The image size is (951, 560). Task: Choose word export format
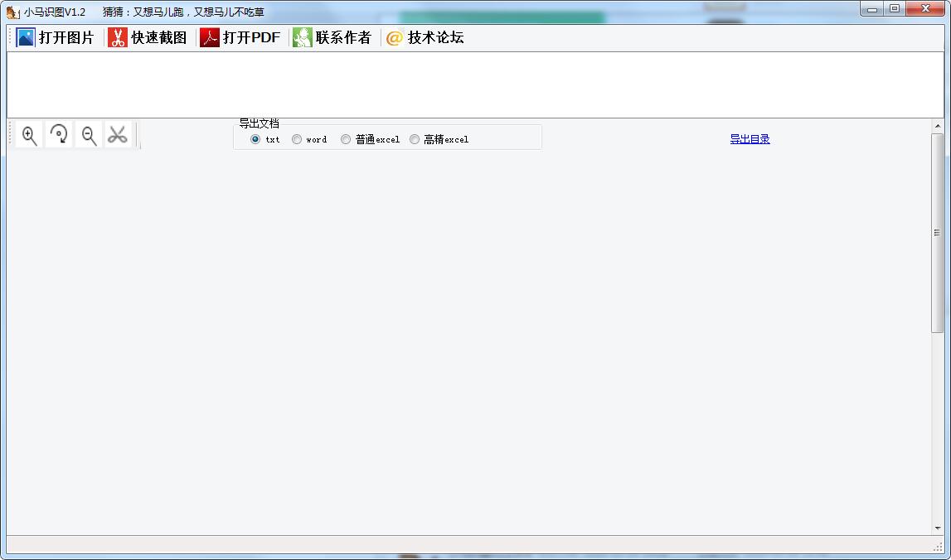coord(296,139)
